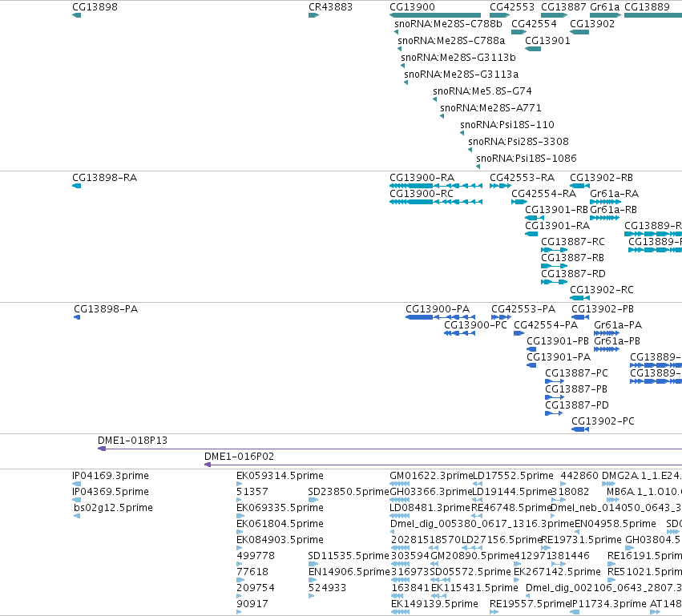Select the IP04169.3prime EST
Viewport: 682px width, 616px height.
pyautogui.click(x=77, y=484)
